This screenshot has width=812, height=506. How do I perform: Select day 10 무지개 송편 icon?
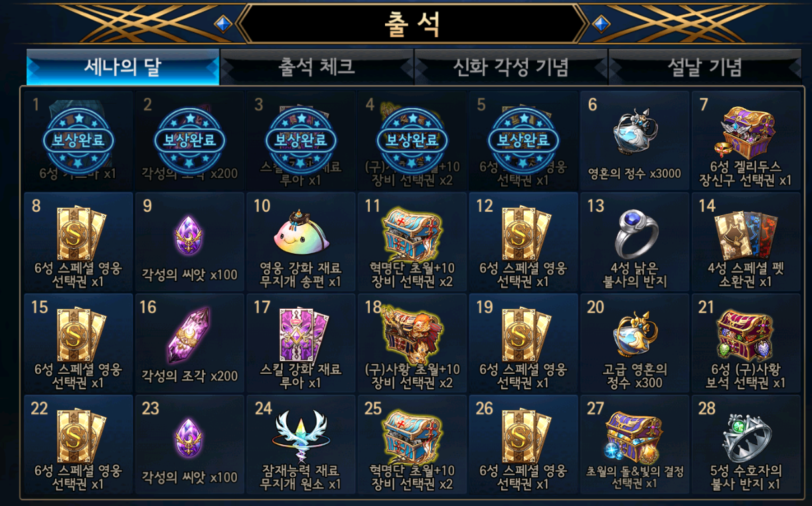[301, 242]
